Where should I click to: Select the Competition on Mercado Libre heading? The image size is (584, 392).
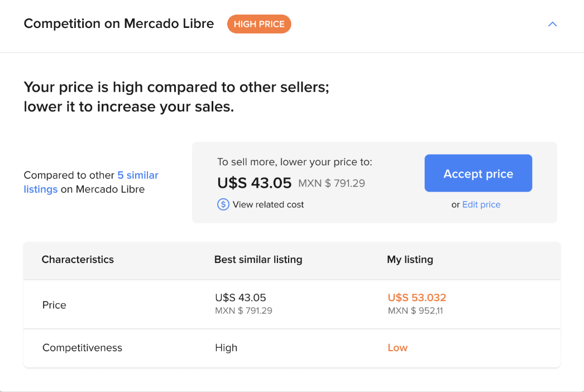point(119,23)
